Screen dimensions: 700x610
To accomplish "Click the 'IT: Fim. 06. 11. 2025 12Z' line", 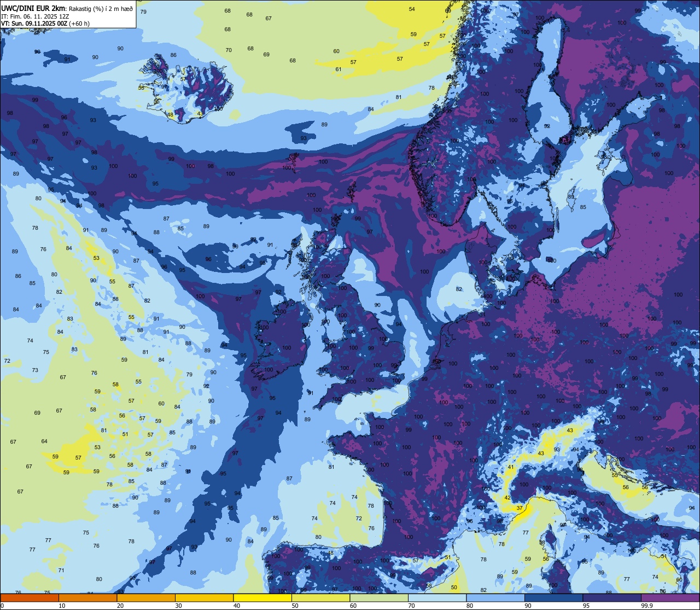I will 35,16.
